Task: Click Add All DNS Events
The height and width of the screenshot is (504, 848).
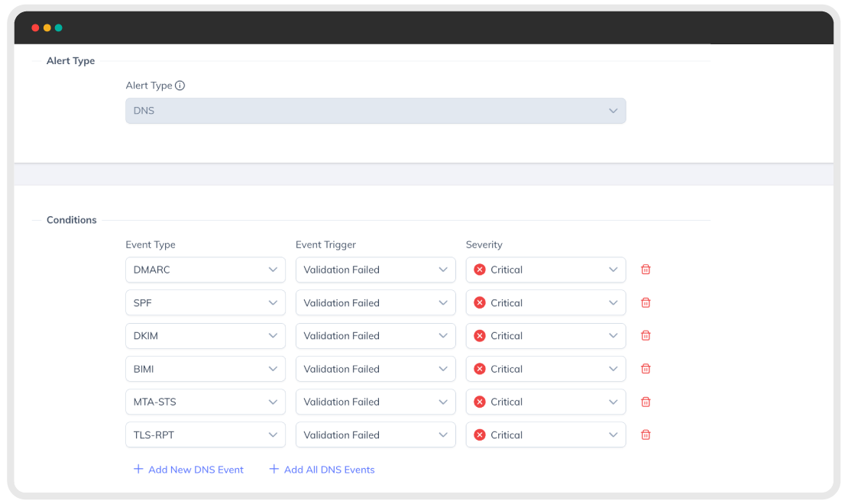Action: [322, 470]
